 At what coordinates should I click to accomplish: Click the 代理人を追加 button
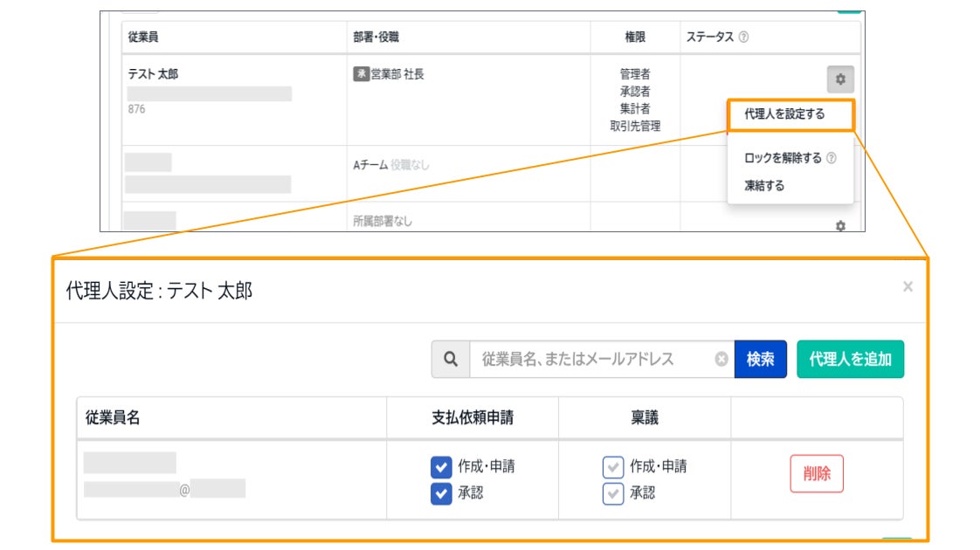pyautogui.click(x=850, y=359)
